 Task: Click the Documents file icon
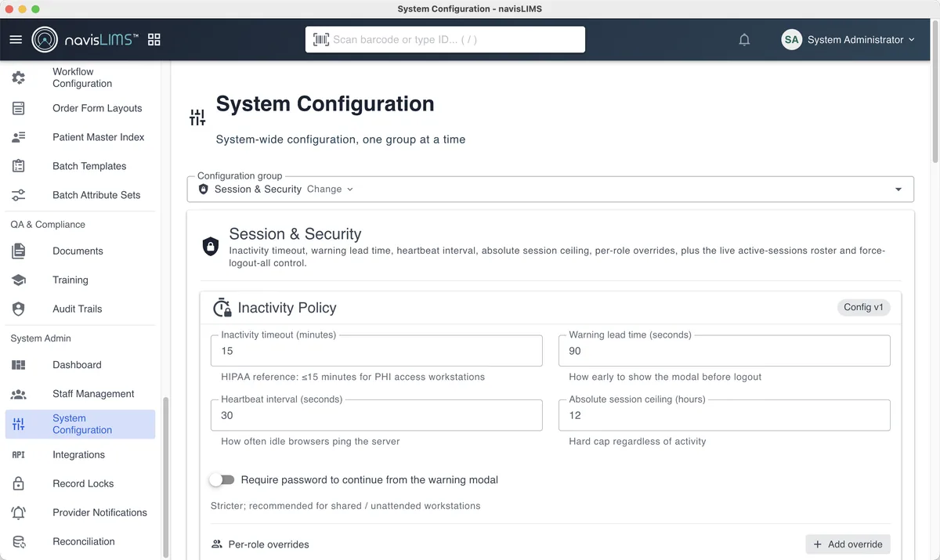tap(19, 251)
